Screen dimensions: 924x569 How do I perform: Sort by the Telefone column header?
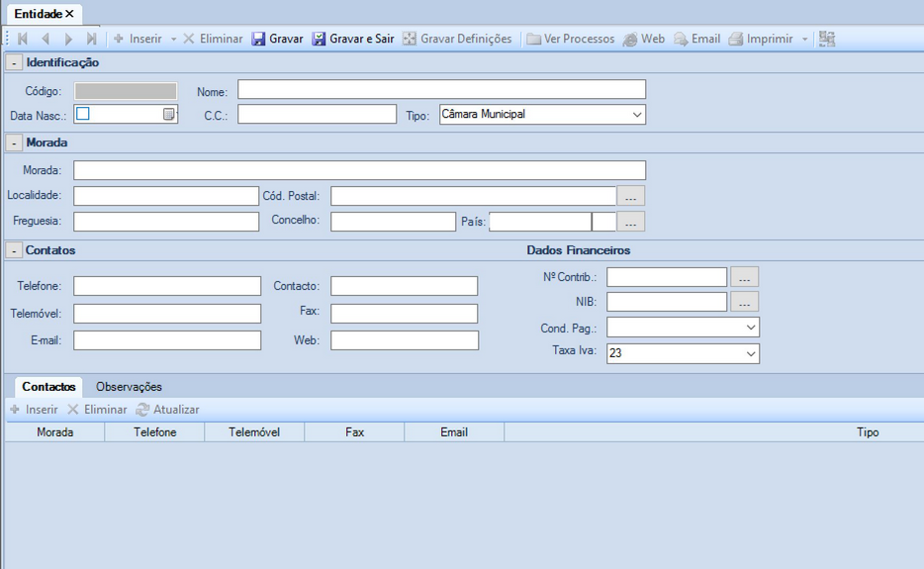(155, 432)
